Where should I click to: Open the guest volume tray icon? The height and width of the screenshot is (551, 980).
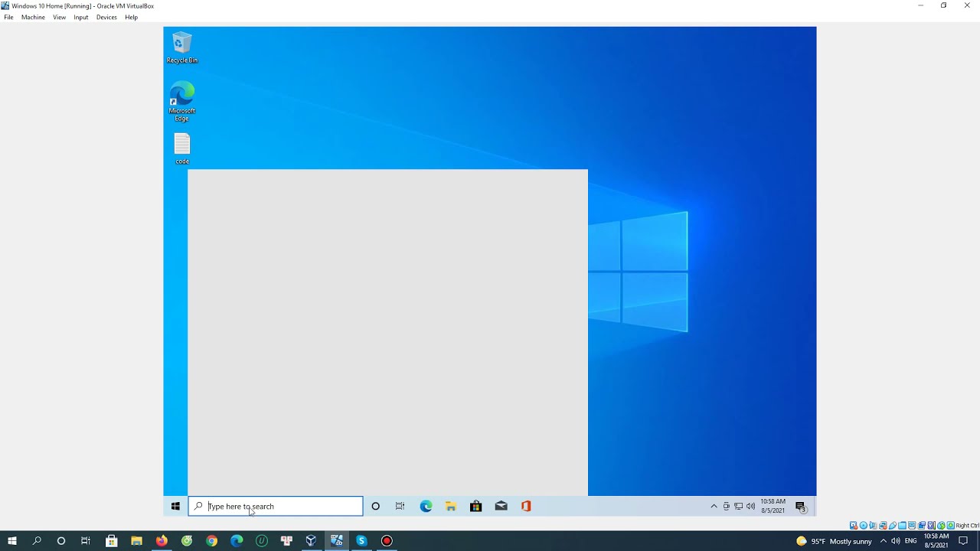pyautogui.click(x=750, y=506)
